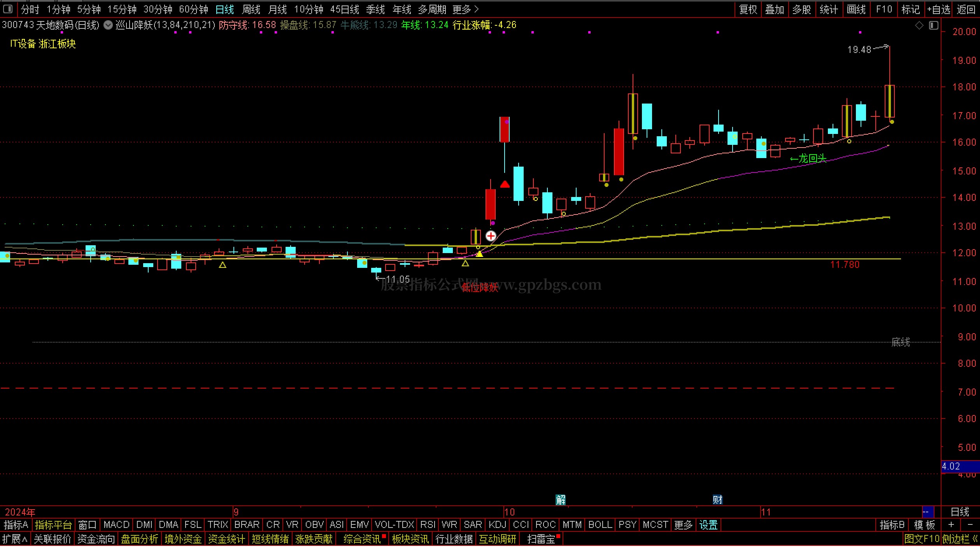Screen dimensions: 980x547
Task: Open the 复权 adjustment menu
Action: tap(748, 9)
